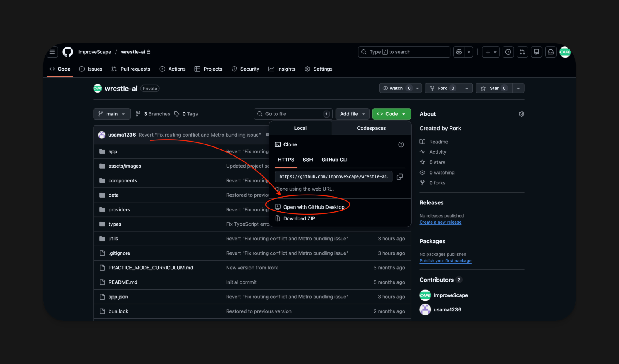619x364 pixels.
Task: Choose SSH clone method
Action: pyautogui.click(x=308, y=160)
